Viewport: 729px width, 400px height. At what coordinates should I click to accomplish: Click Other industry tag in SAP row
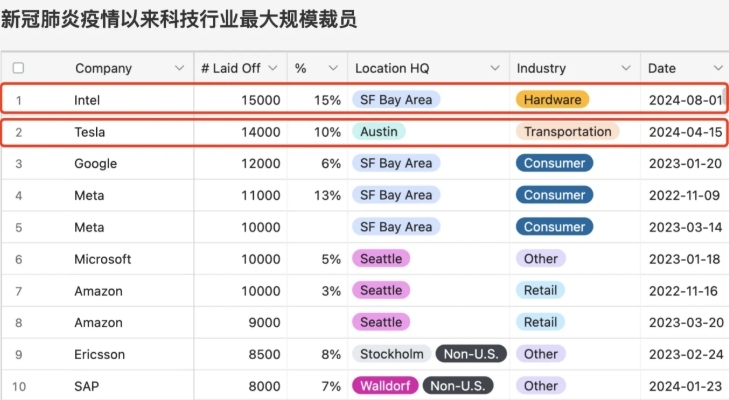pos(541,386)
